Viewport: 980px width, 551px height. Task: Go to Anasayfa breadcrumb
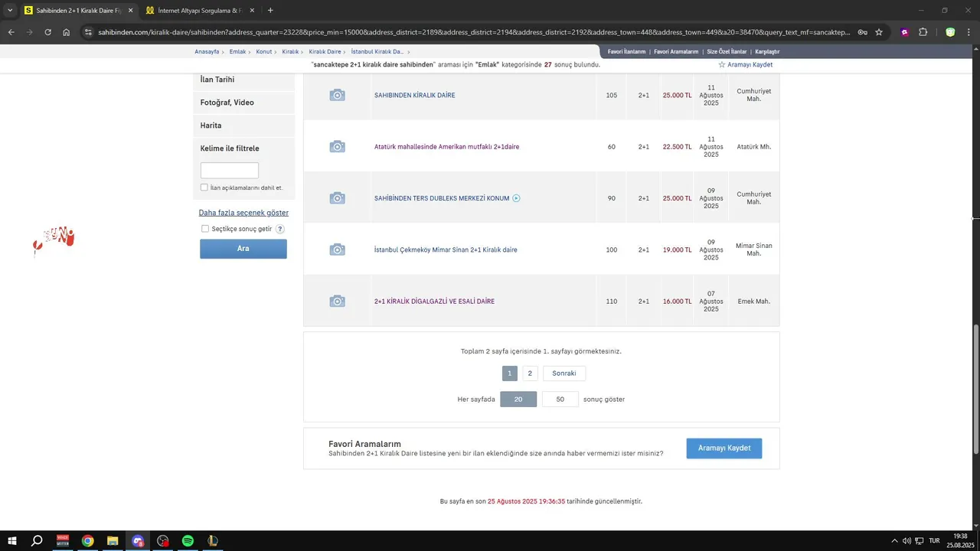click(x=207, y=51)
